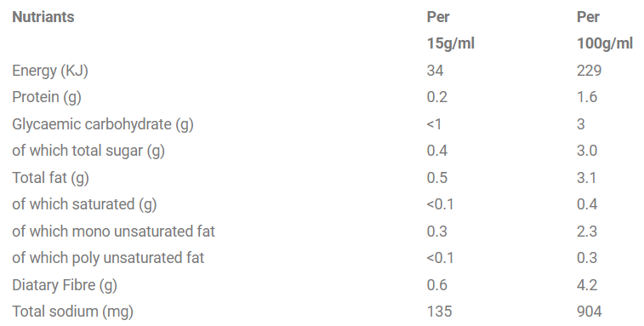This screenshot has width=644, height=326.
Task: Click the Total sodium (mg) label
Action: coord(72,312)
